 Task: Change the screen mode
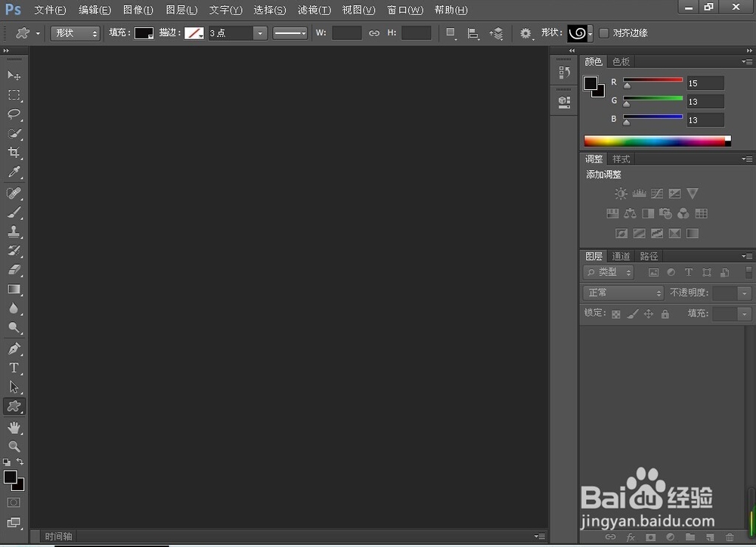14,523
